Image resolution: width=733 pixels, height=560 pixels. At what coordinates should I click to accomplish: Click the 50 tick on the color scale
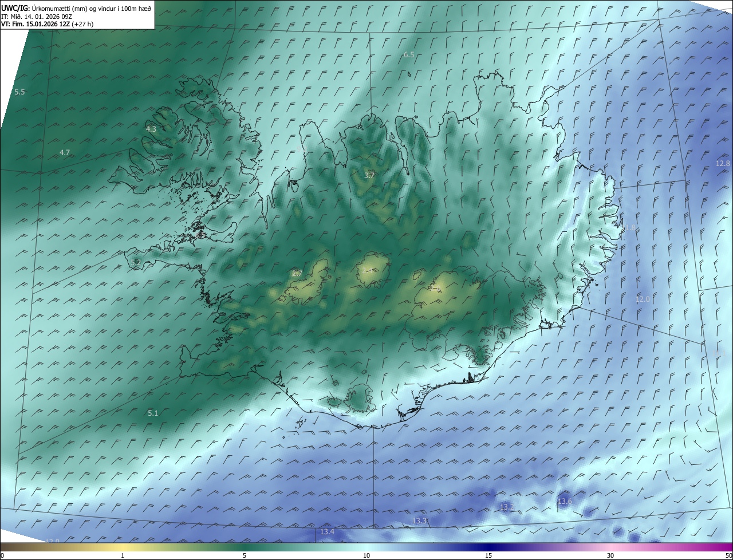tap(728, 555)
